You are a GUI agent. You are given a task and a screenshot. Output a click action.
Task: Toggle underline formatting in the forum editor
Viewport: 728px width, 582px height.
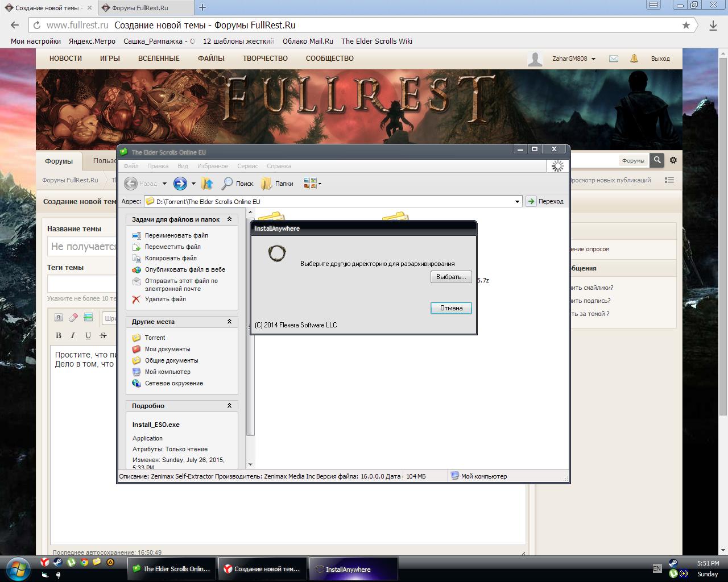[88, 335]
